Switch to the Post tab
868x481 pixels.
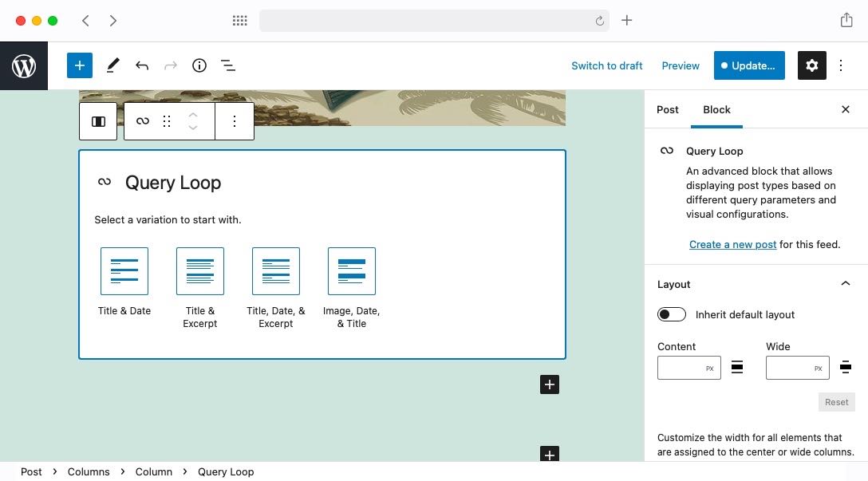coord(668,109)
